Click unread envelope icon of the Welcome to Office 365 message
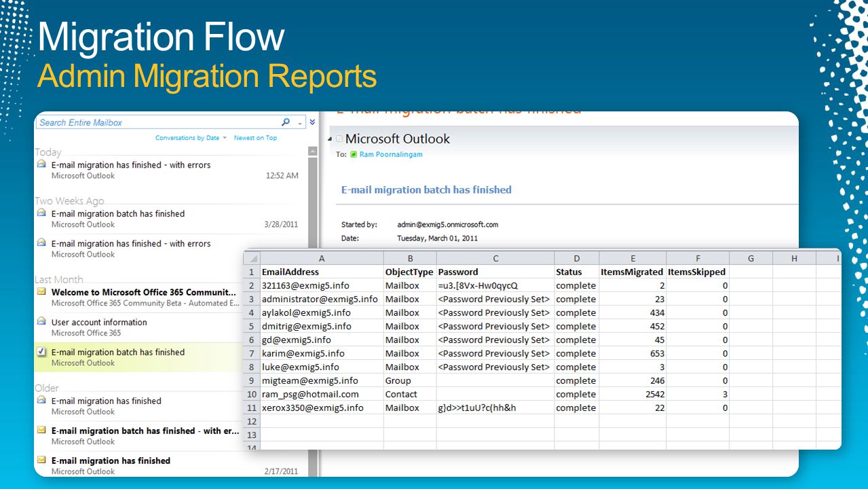 point(42,292)
